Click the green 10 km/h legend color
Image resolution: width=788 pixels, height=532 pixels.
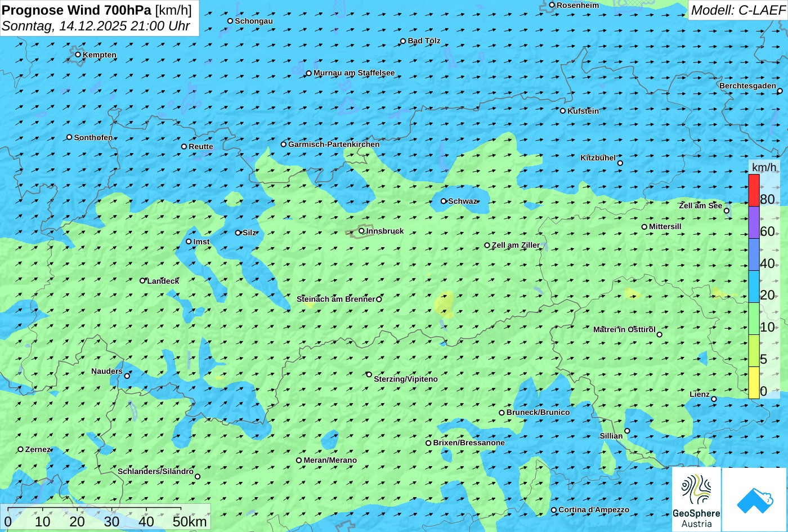point(754,319)
